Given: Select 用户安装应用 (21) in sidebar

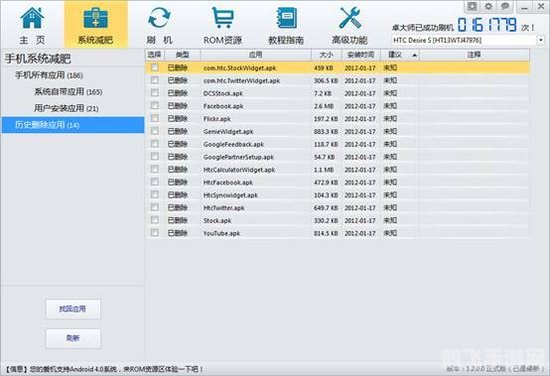Looking at the screenshot, I should click(66, 108).
